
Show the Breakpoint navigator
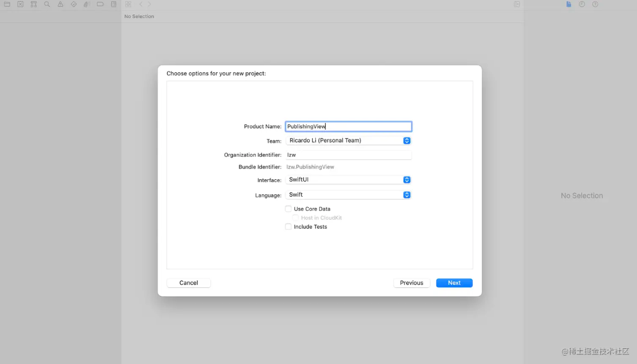click(x=100, y=5)
